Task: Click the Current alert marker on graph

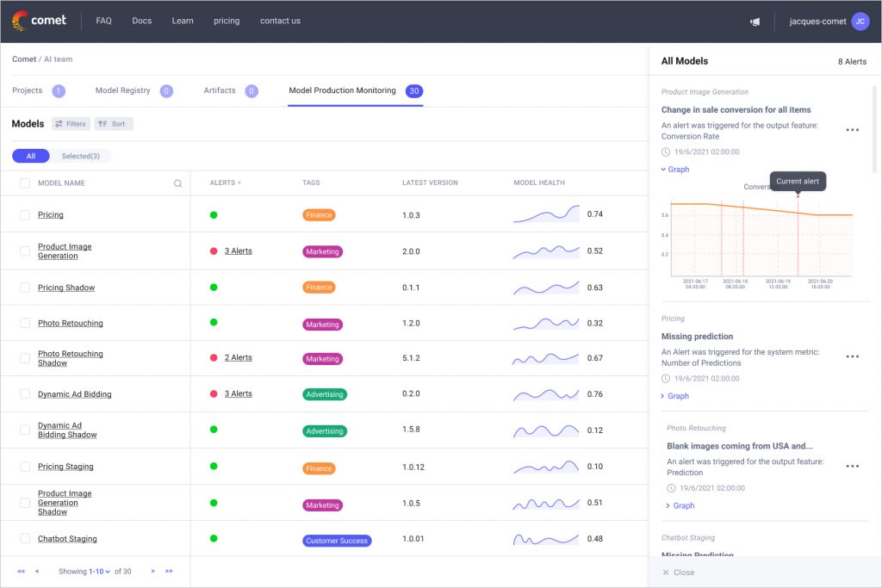Action: 798,195
